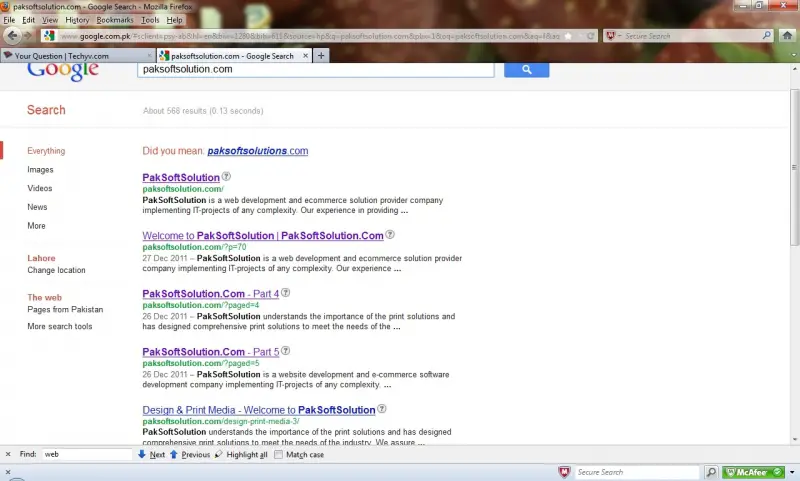Click preview icon beside PakSoftSolution.Com Part 4

[x=286, y=293]
